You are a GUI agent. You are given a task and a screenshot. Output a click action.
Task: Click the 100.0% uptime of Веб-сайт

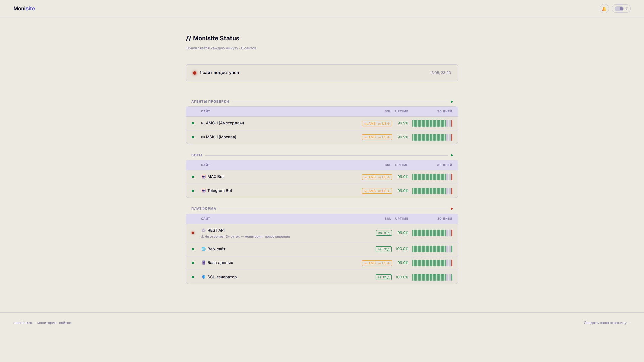tap(402, 249)
